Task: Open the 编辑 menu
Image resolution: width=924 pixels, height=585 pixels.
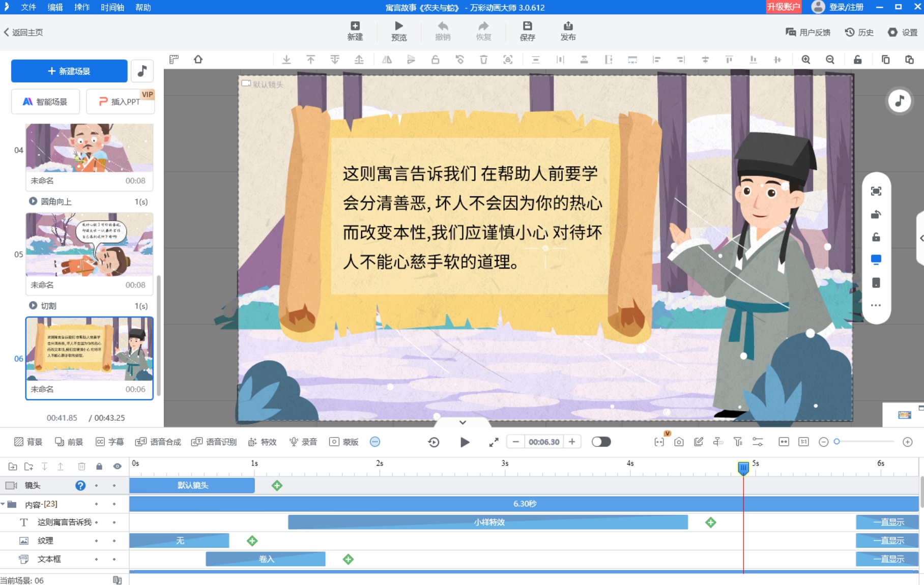Action: tap(55, 7)
